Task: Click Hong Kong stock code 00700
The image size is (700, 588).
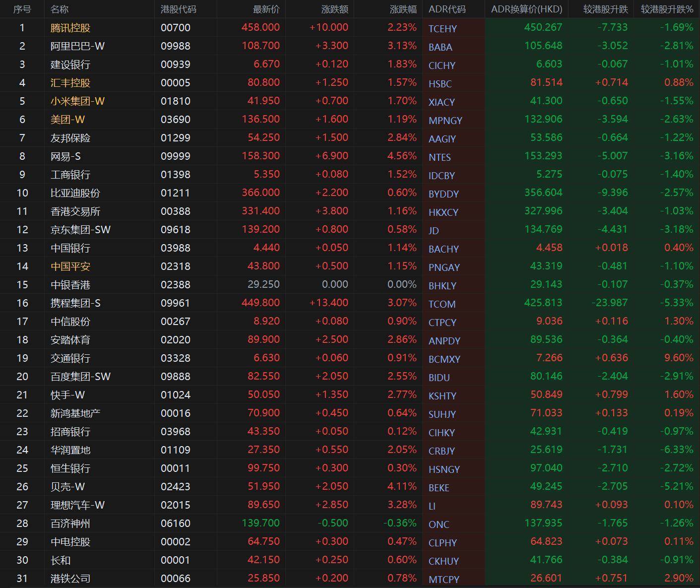Action: 175,28
